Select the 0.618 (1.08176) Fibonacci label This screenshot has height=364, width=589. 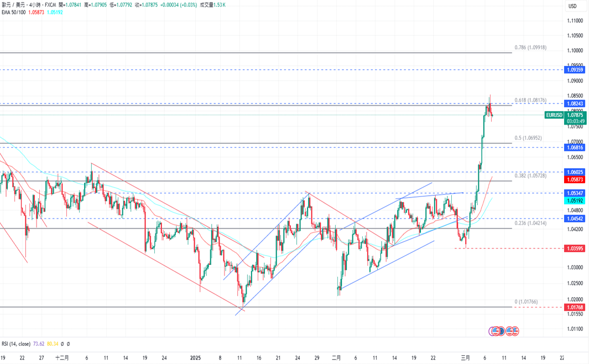530,100
